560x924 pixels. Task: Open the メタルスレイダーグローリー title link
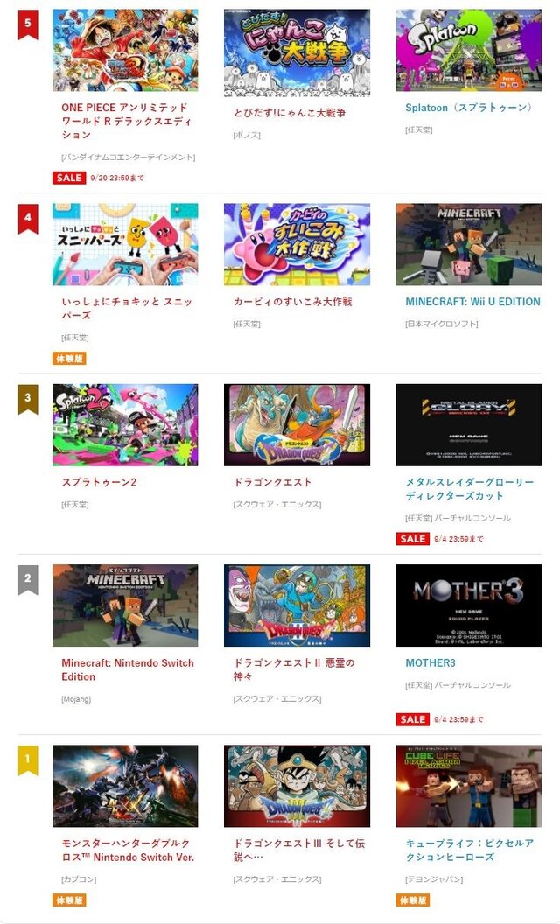click(469, 489)
